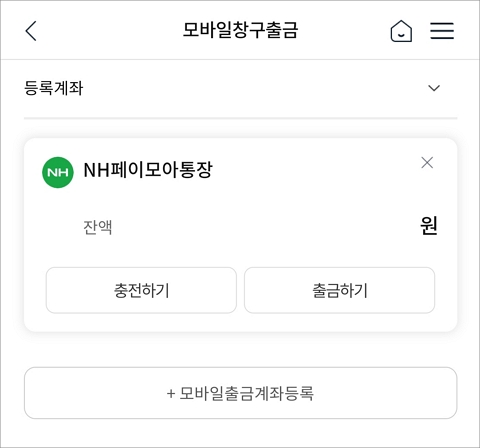Tap the 출금 text inside the withdraw button

pyautogui.click(x=326, y=290)
